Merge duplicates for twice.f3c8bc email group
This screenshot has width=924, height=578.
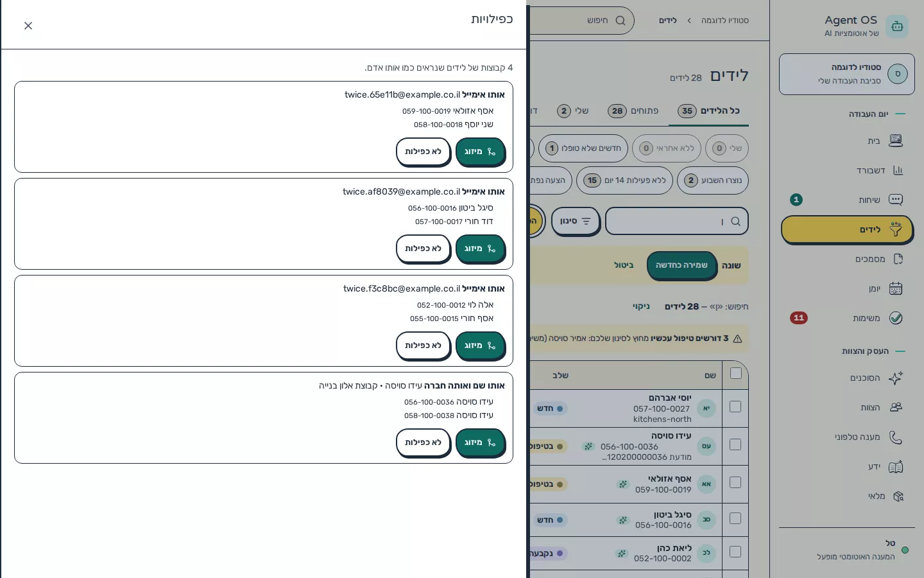(481, 346)
